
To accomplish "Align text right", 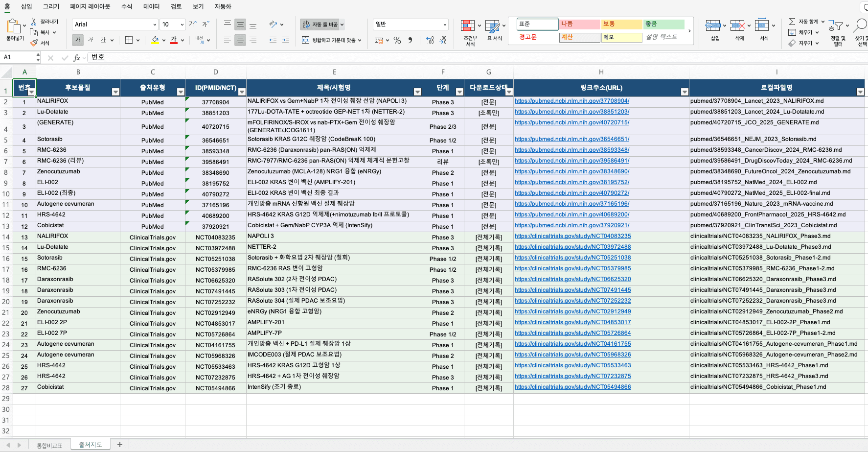I will point(253,40).
